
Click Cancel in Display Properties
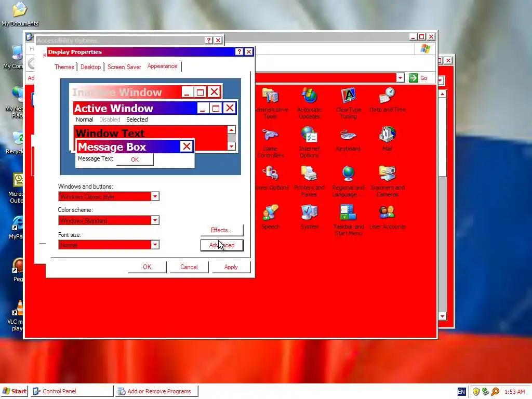point(189,267)
